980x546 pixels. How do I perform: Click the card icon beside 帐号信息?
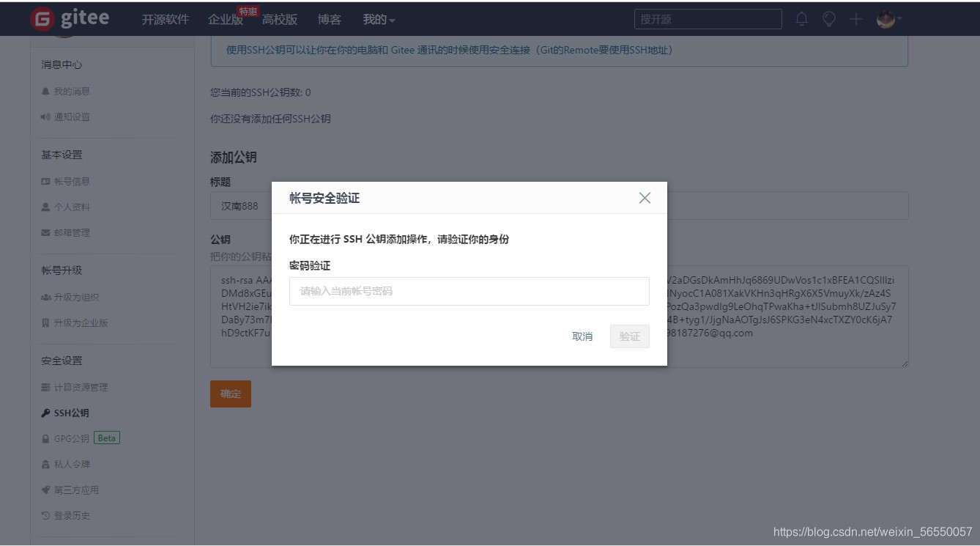tap(45, 181)
